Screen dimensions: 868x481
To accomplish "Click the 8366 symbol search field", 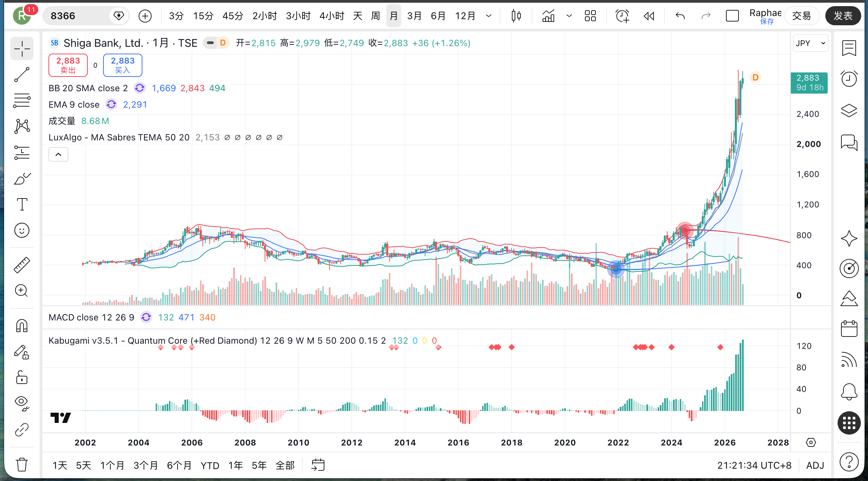I will click(79, 16).
